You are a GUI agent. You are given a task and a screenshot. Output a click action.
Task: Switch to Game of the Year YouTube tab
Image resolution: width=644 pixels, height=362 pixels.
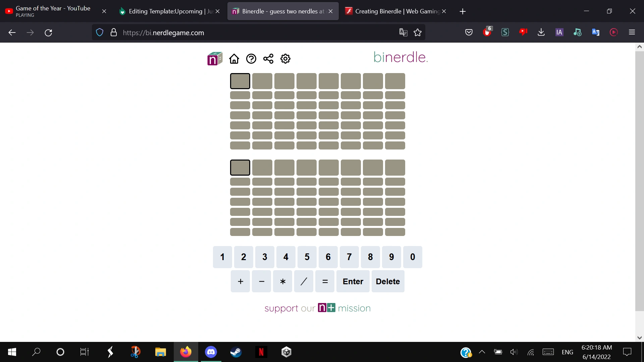(x=53, y=11)
